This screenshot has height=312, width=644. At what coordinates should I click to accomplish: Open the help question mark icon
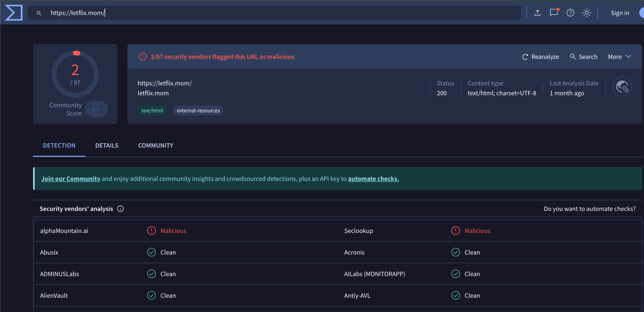point(570,13)
